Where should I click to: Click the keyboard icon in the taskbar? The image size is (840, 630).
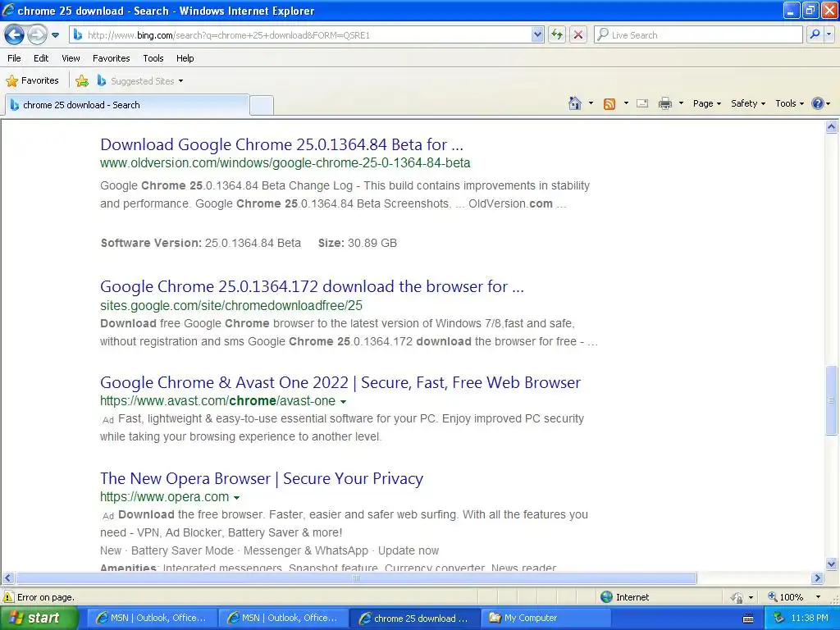[748, 619]
